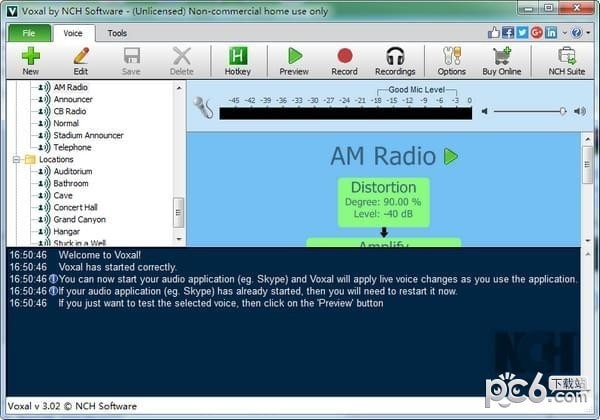
Task: Click the microphone icon beside level meter
Action: 203,107
